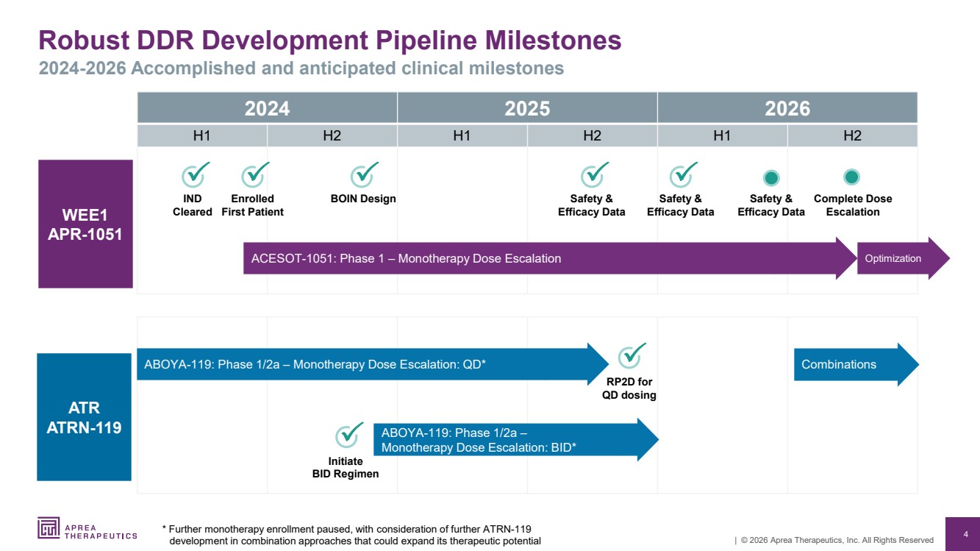Viewport: 980px width, 551px height.
Task: Click the purple slide number 4 box
Action: pyautogui.click(x=964, y=533)
